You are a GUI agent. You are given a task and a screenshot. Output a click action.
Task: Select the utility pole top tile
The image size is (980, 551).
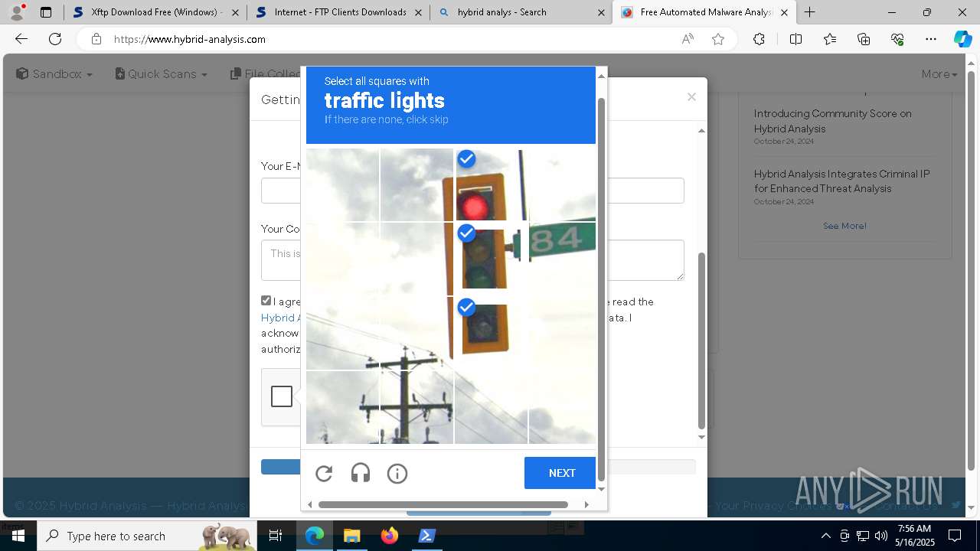416,333
